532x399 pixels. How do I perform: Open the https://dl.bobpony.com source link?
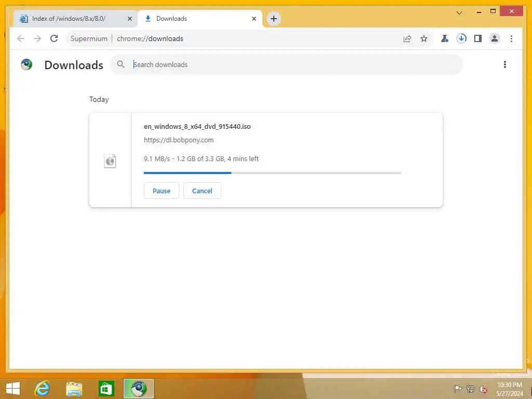(x=179, y=140)
